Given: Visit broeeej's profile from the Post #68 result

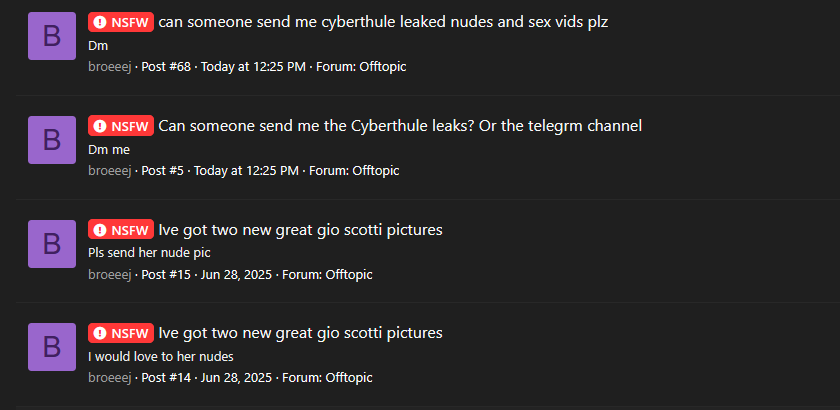Looking at the screenshot, I should pyautogui.click(x=110, y=67).
